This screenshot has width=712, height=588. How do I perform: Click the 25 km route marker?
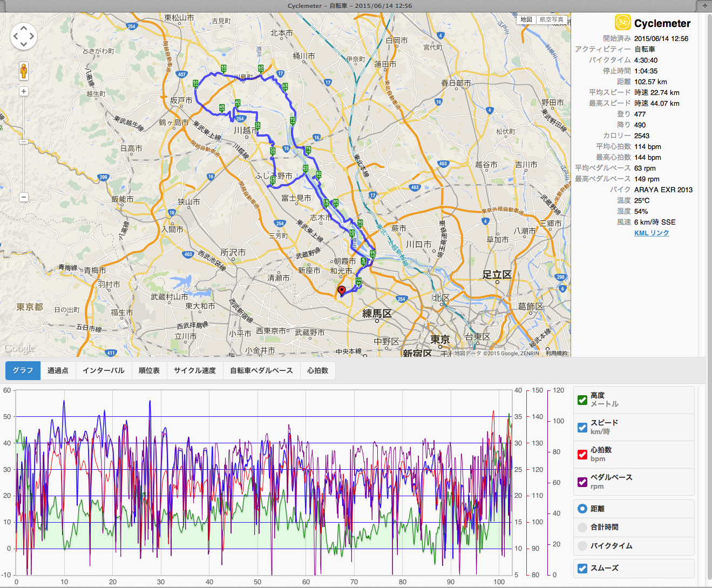[x=273, y=179]
